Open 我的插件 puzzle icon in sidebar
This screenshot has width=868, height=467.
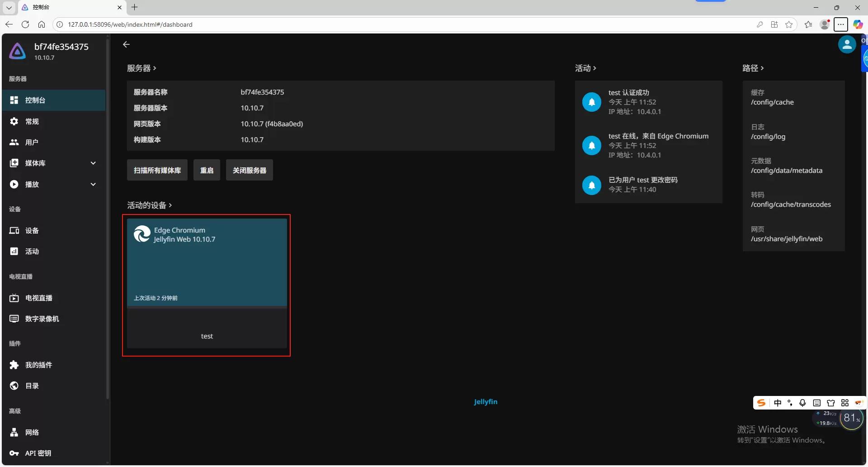(x=14, y=365)
